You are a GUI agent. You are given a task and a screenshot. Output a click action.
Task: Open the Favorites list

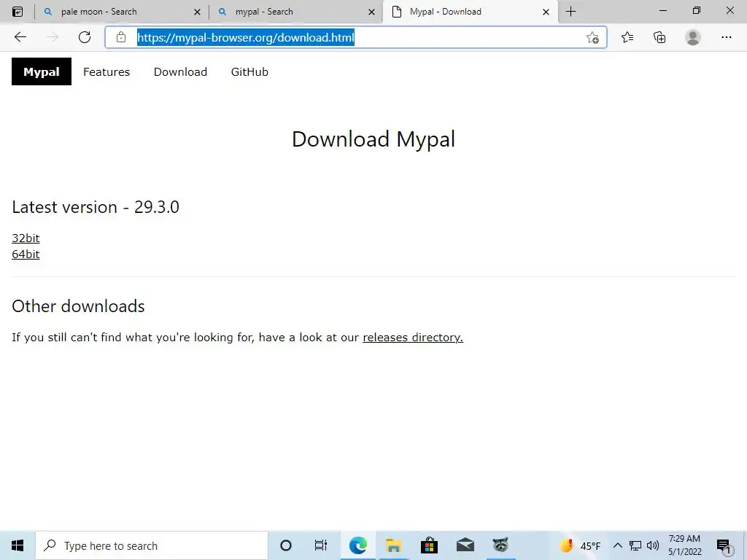pos(627,37)
